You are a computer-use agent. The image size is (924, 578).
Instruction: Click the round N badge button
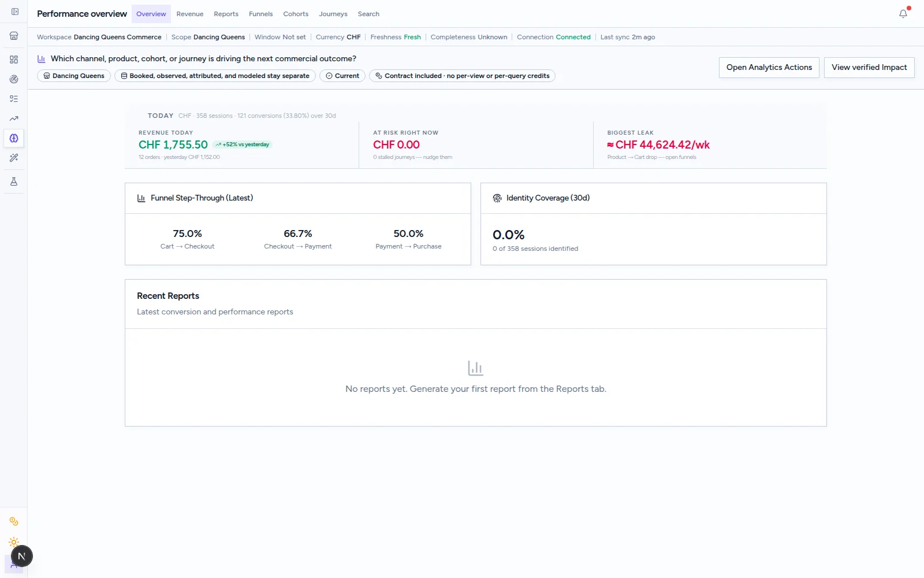(22, 556)
